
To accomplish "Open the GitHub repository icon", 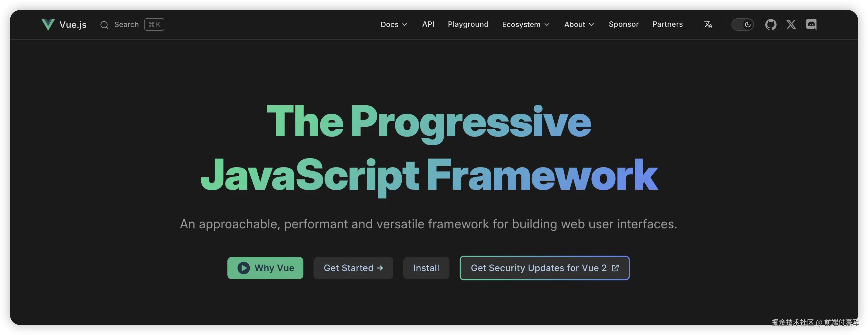I will click(x=771, y=24).
